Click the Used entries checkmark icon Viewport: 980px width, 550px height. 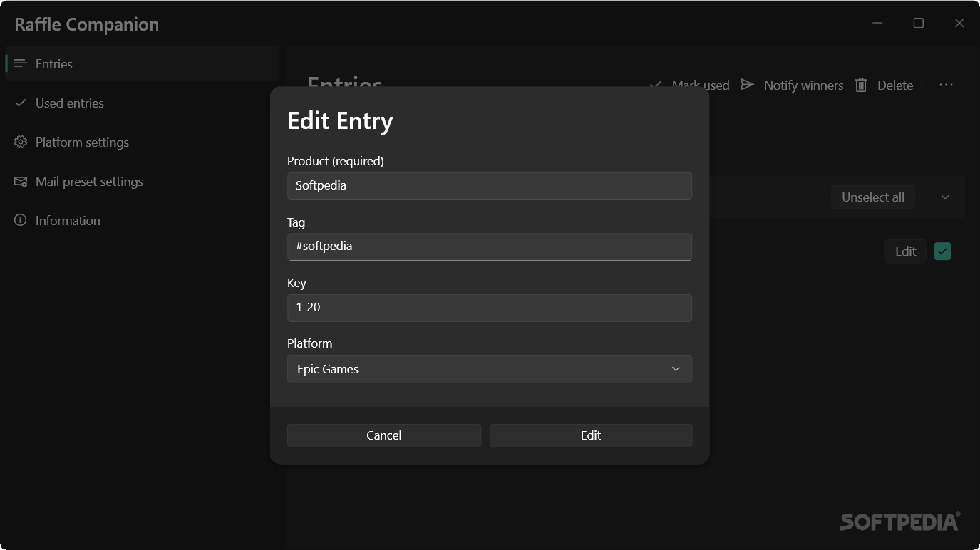click(21, 103)
